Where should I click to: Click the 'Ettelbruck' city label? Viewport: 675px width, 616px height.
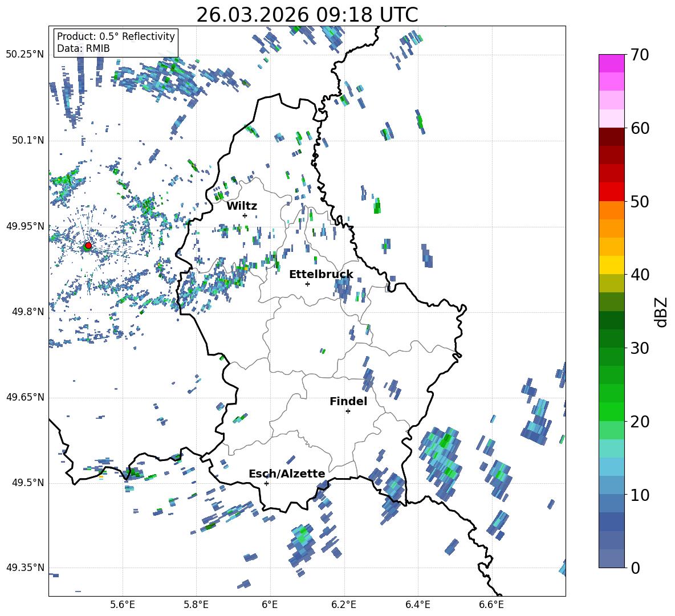tap(321, 274)
